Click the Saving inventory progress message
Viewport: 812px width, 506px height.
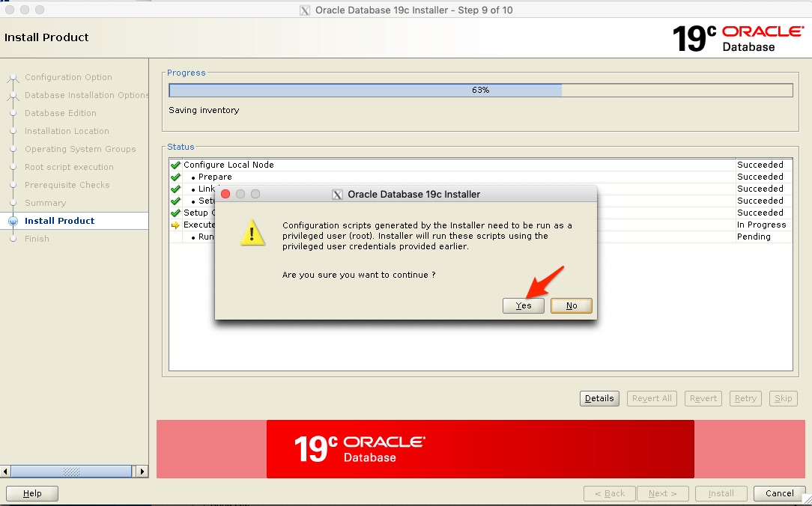[x=204, y=110]
